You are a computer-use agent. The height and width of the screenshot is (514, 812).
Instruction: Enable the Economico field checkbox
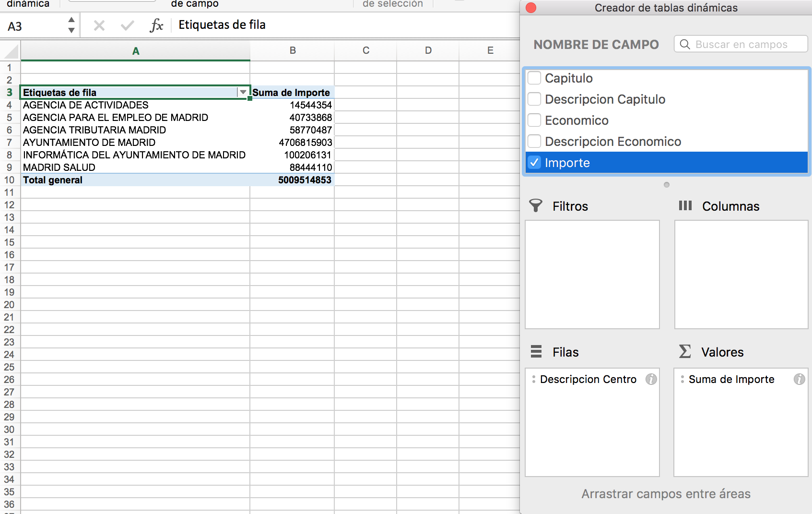[534, 120]
